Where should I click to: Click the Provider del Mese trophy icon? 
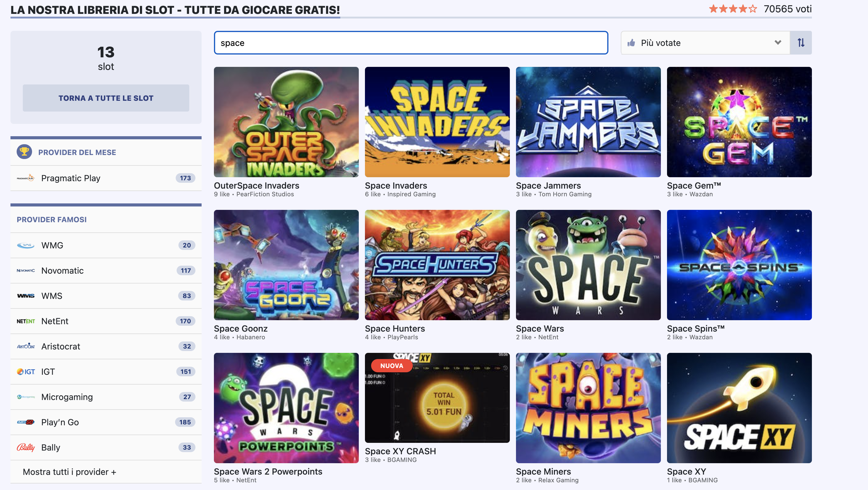pyautogui.click(x=24, y=152)
